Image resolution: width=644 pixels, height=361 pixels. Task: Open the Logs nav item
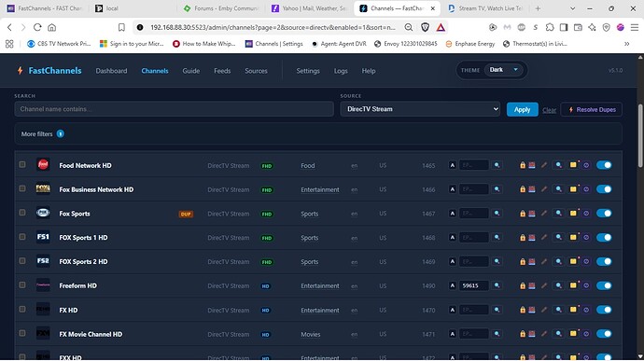coord(341,71)
